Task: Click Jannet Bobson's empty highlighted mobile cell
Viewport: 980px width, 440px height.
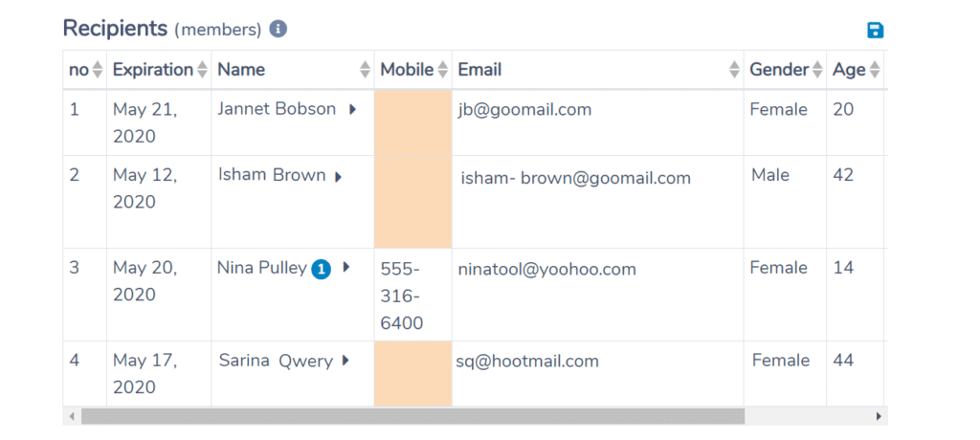Action: (413, 122)
